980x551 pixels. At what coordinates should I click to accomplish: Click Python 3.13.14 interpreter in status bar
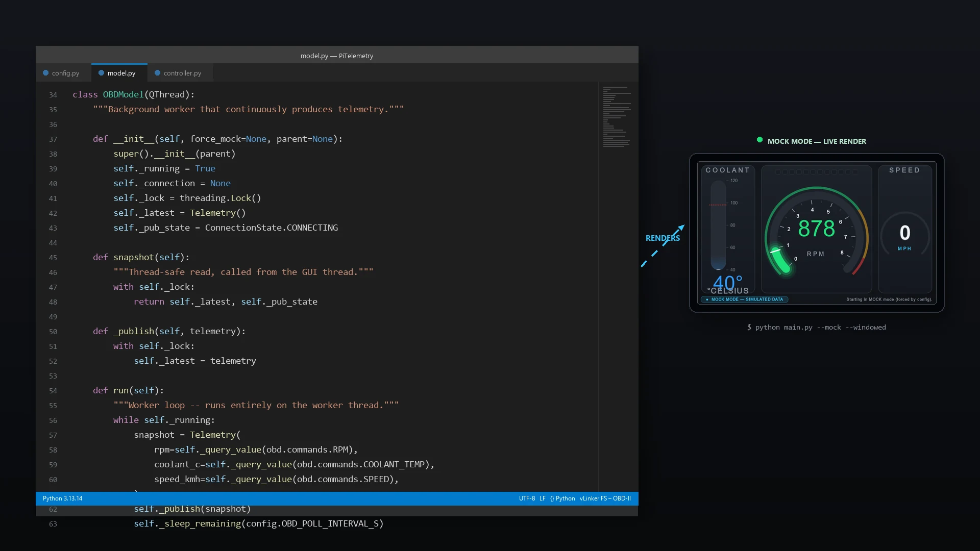tap(63, 498)
